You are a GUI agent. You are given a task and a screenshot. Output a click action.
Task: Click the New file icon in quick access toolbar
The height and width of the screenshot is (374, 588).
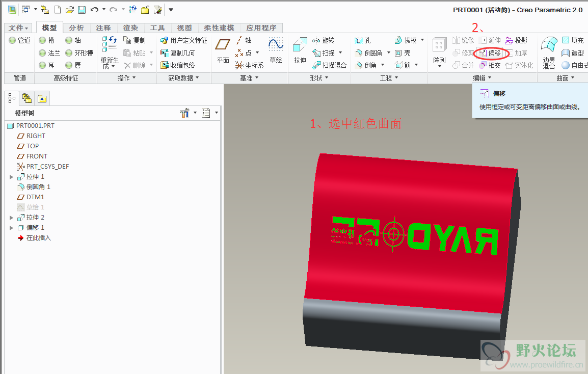58,10
